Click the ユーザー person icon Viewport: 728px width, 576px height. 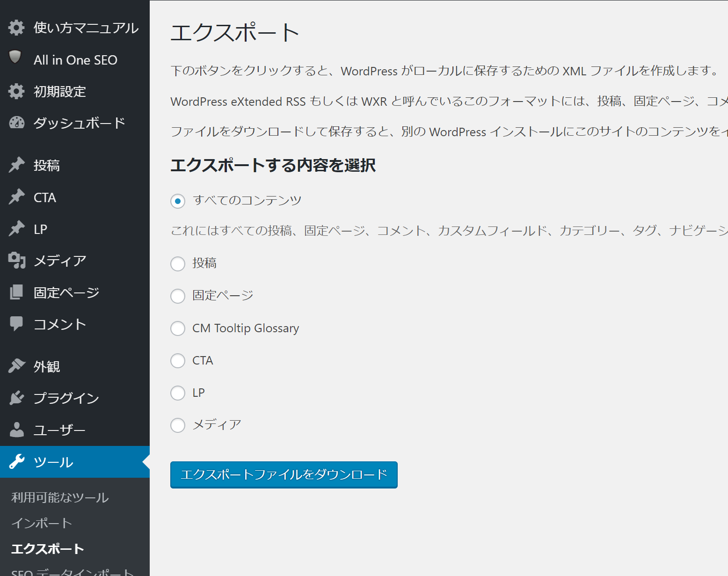click(x=16, y=430)
